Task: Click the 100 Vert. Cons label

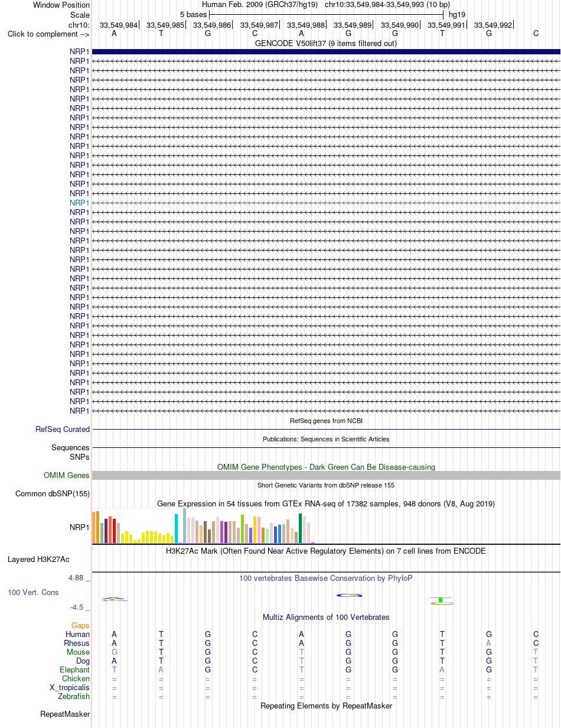Action: point(33,592)
